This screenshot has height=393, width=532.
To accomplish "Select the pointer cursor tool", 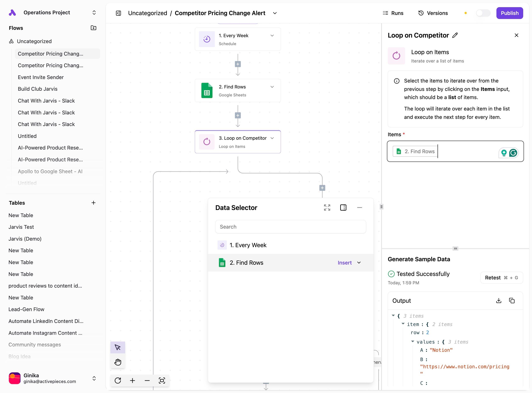I will tap(118, 347).
